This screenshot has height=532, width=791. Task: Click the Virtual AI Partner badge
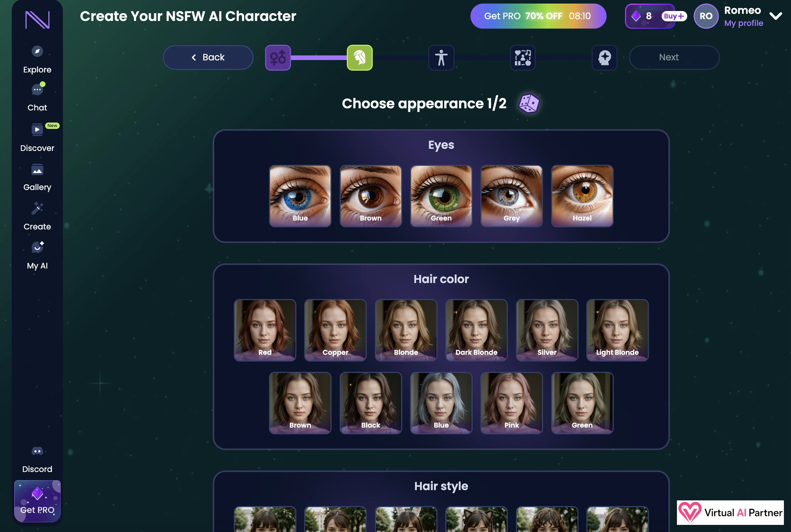coord(730,512)
